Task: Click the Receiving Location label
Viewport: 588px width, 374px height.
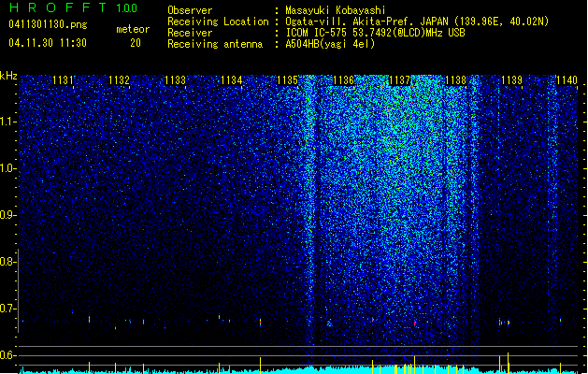Action: coord(218,22)
